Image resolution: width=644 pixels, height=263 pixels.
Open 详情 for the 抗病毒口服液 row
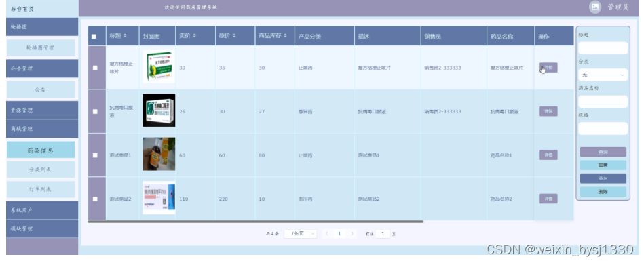548,111
